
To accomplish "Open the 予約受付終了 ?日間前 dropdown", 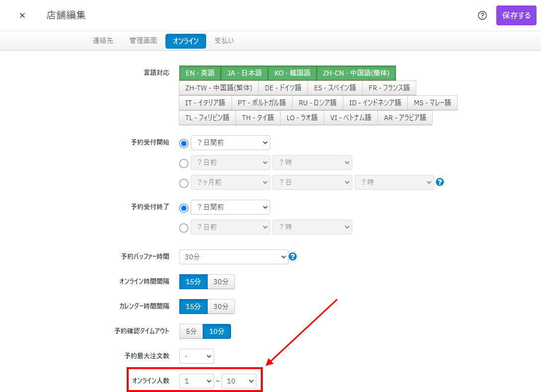I will (x=231, y=207).
